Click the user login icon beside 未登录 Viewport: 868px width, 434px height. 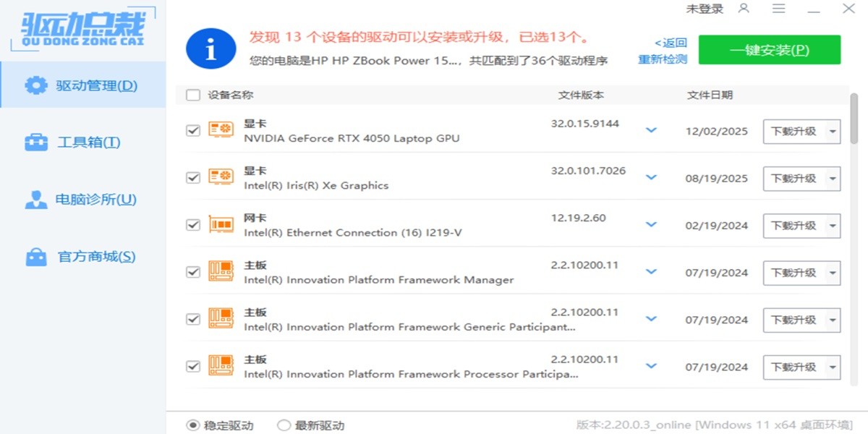click(x=744, y=9)
